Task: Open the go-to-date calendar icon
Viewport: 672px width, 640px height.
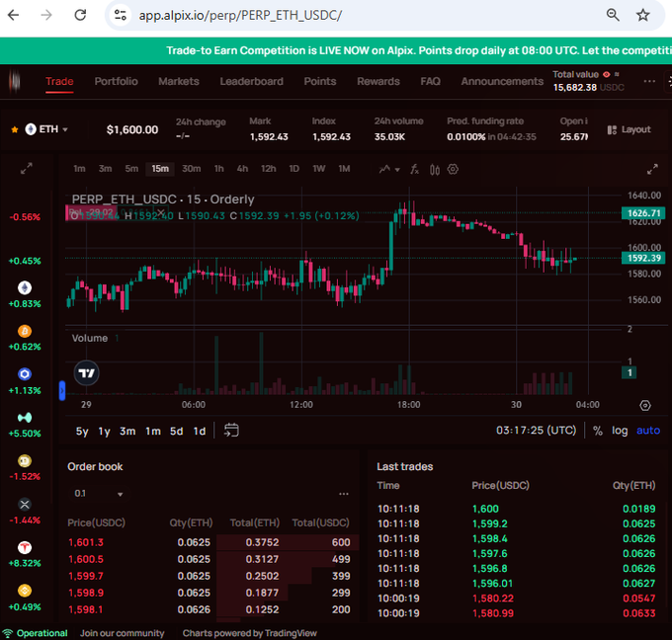Action: (231, 430)
